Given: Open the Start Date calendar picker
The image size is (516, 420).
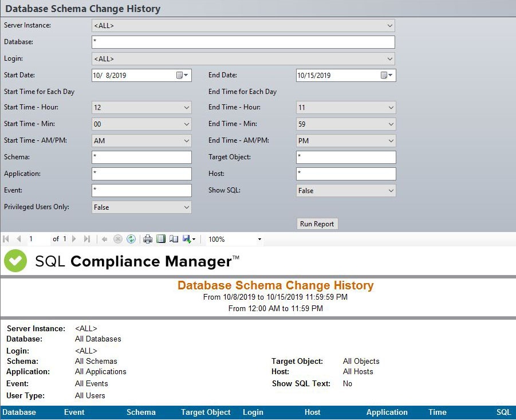Looking at the screenshot, I should 182,75.
